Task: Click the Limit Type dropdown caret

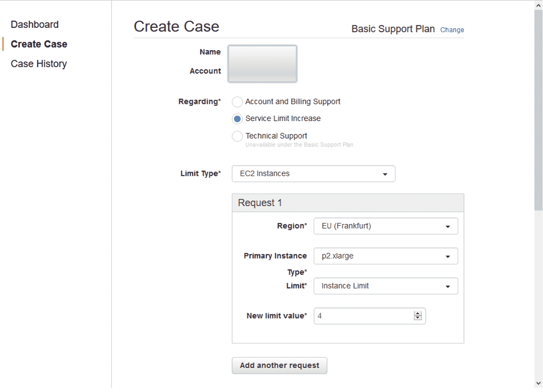Action: pos(385,174)
